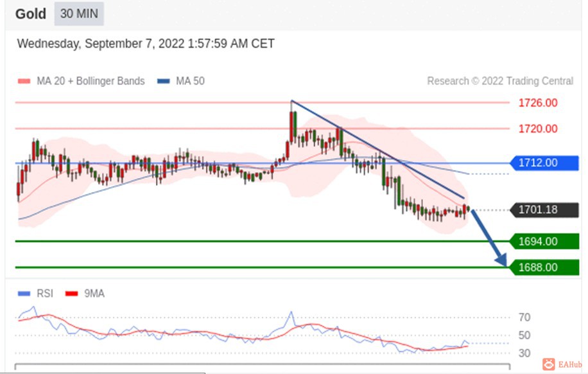Image resolution: width=588 pixels, height=374 pixels.
Task: Click the RSI legend label
Action: (45, 294)
